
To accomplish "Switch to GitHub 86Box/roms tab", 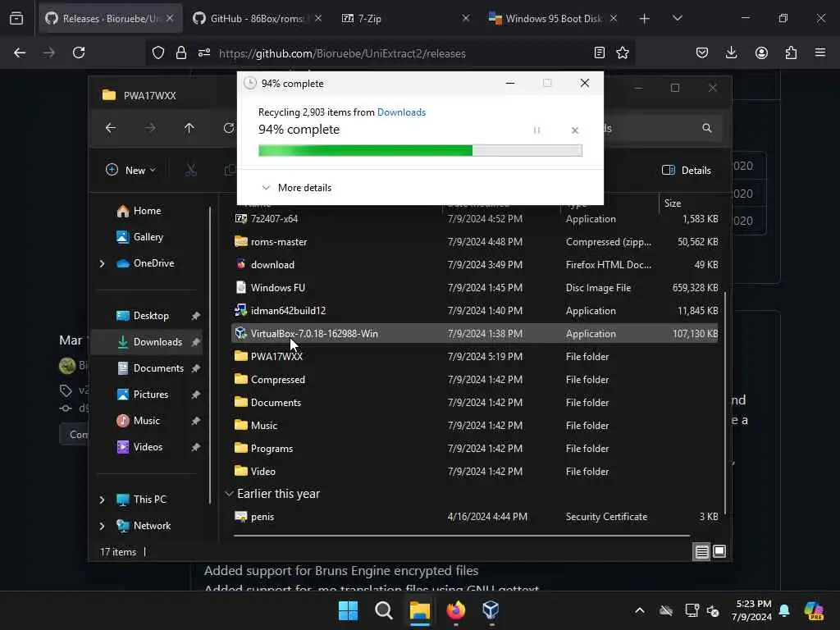I will pos(257,18).
